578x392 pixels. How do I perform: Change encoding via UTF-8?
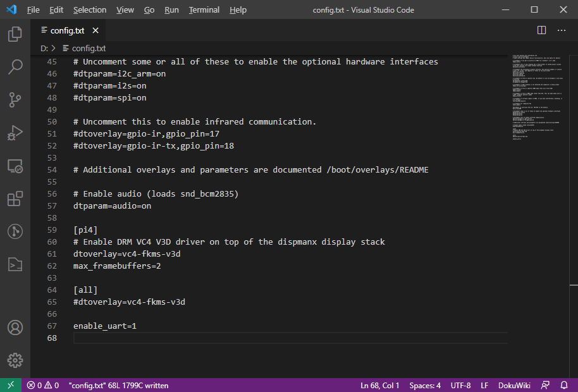[x=460, y=386]
